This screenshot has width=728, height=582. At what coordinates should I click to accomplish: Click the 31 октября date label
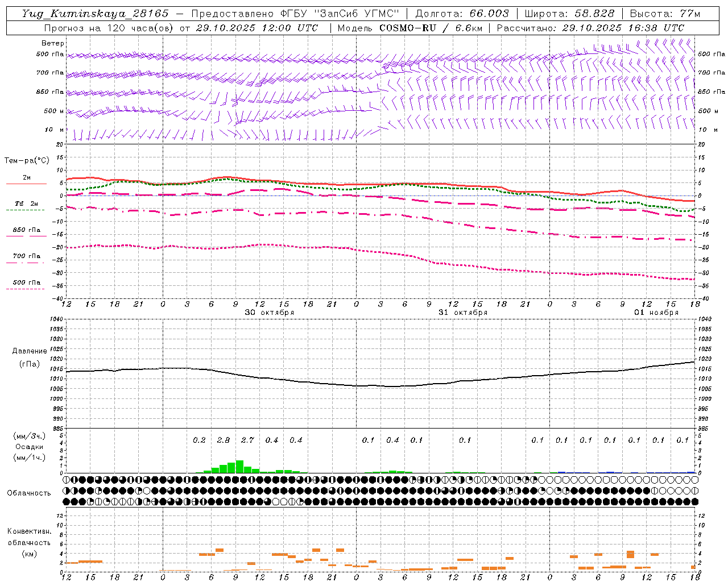(463, 313)
